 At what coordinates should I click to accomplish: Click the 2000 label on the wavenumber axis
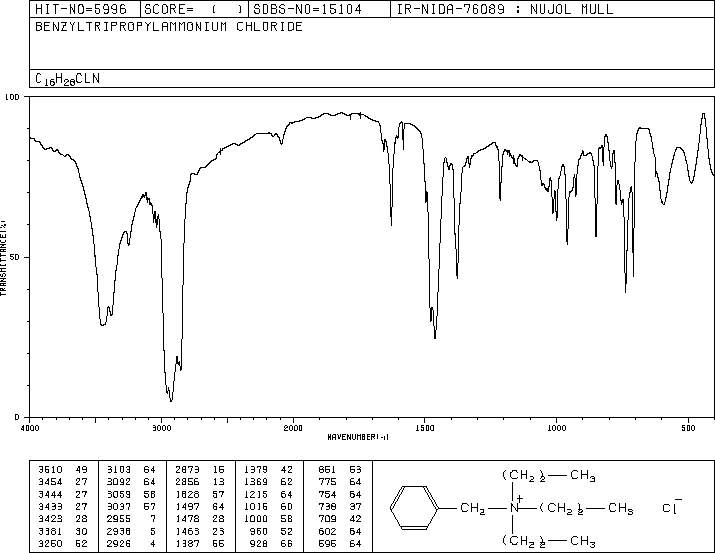point(293,428)
